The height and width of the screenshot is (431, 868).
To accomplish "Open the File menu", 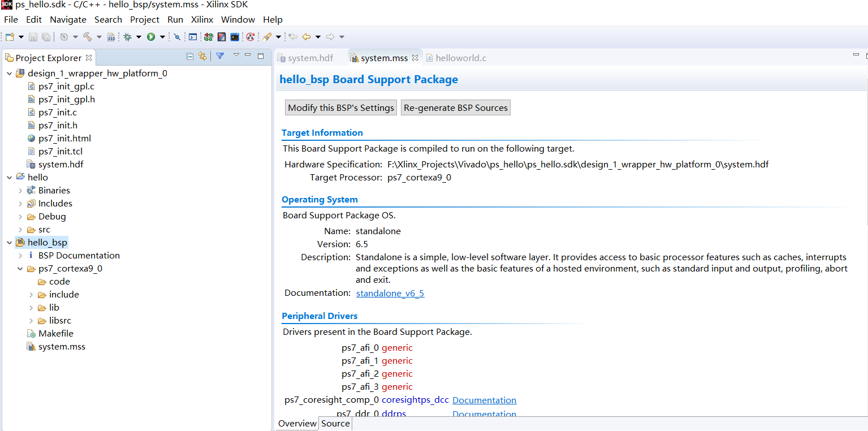I will pyautogui.click(x=11, y=19).
